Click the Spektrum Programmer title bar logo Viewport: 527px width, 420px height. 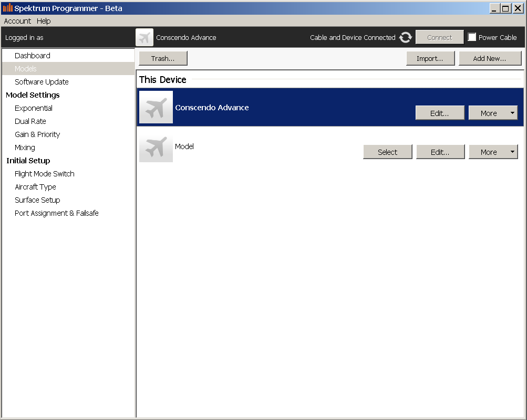pos(7,8)
